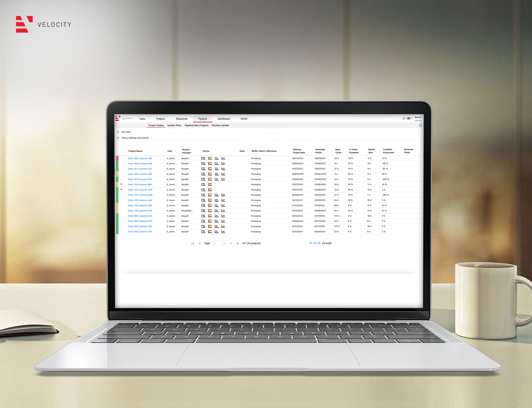Open the language flag dropdown
Screen dimensions: 532x408
[410, 118]
